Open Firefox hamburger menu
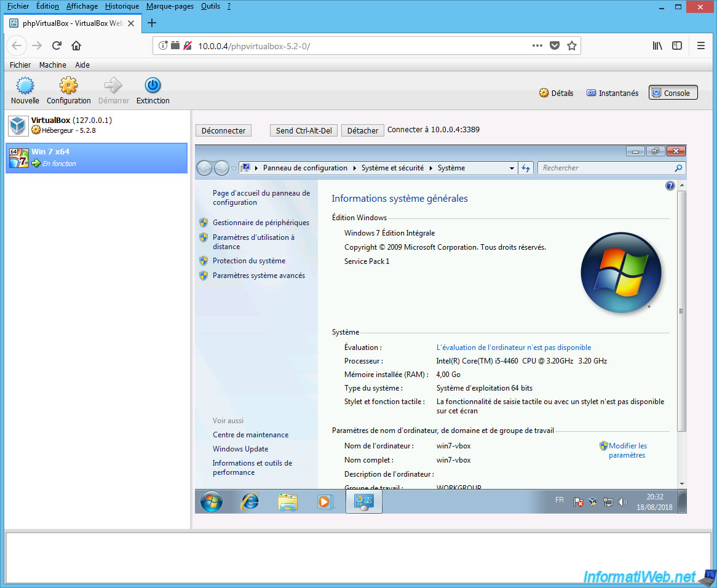Image resolution: width=717 pixels, height=588 pixels. coord(700,46)
